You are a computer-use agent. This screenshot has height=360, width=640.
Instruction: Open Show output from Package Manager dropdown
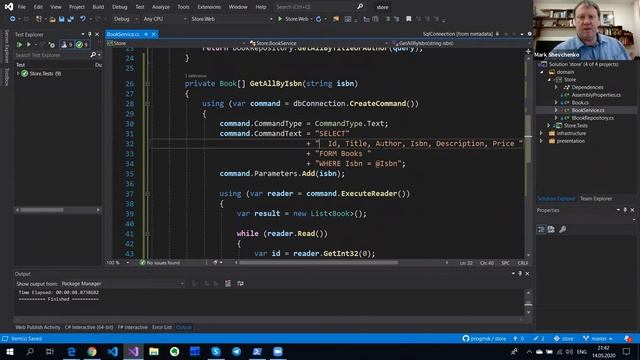click(122, 283)
